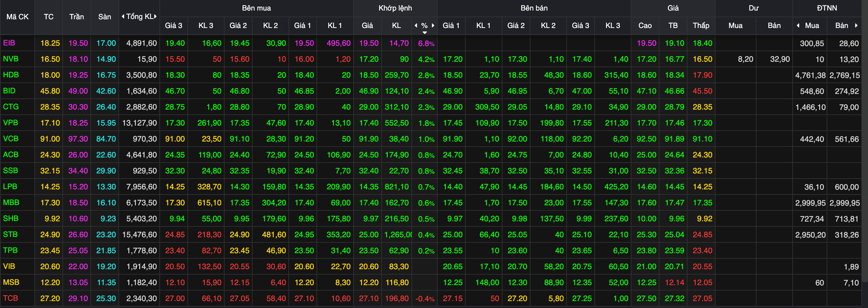
Task: Click EIB KL 1 buy volume 495,60
Action: [x=339, y=43]
